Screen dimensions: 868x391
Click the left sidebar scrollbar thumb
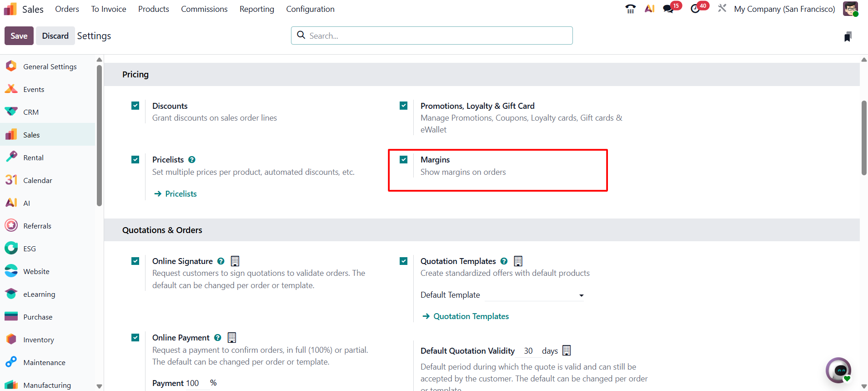pyautogui.click(x=99, y=135)
